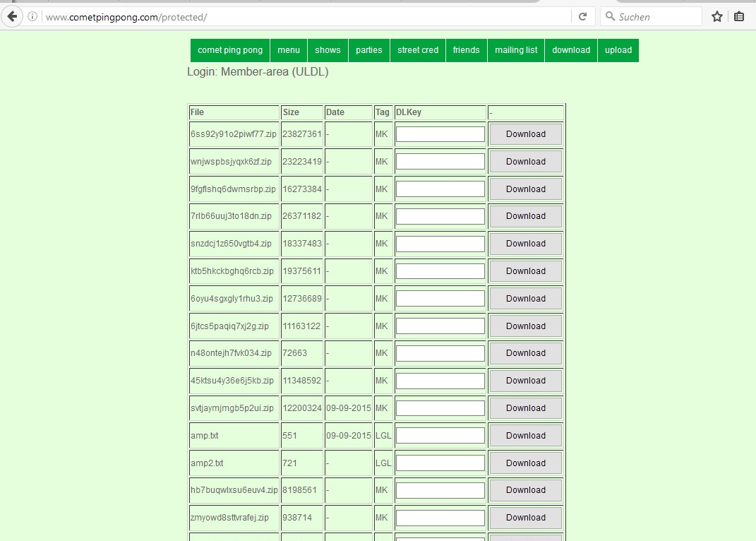The image size is (756, 541).
Task: Download wnjwspbsjyqxk6zf.zip
Action: pos(526,162)
